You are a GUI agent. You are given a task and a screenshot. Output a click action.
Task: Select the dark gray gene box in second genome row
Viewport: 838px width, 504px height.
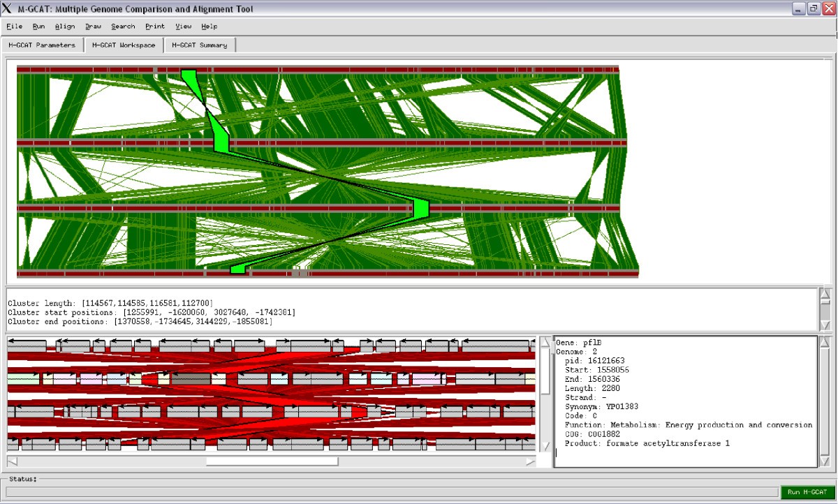click(x=191, y=378)
